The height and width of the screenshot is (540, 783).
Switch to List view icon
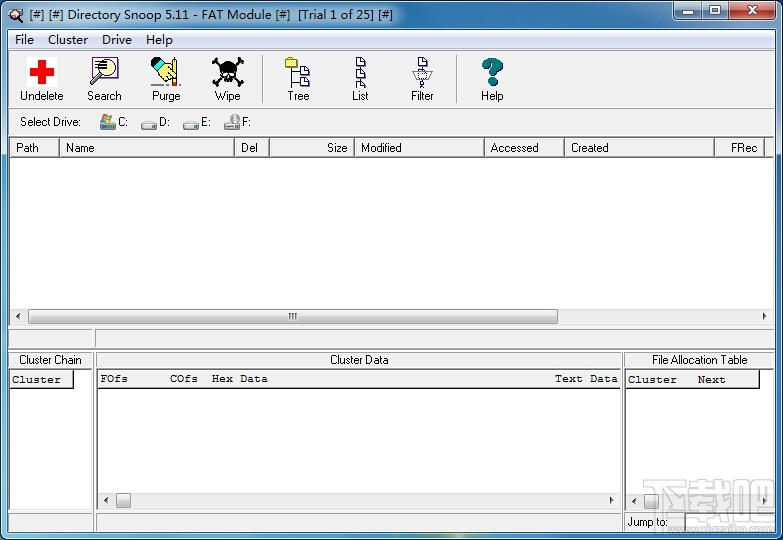360,72
